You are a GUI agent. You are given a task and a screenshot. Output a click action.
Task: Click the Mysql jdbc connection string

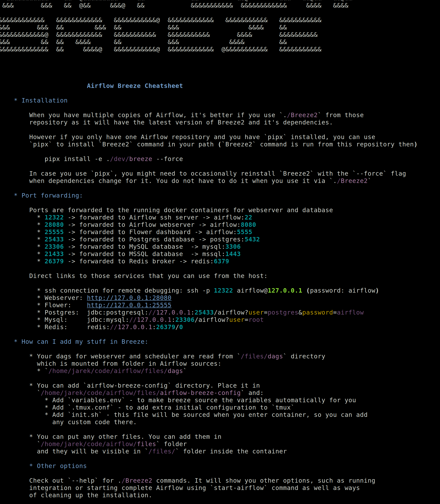tap(175, 320)
